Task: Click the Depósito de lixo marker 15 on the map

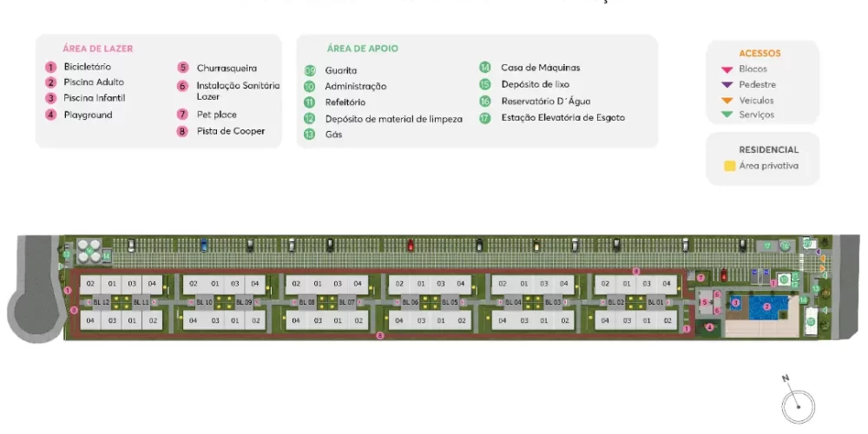Action: tap(810, 322)
